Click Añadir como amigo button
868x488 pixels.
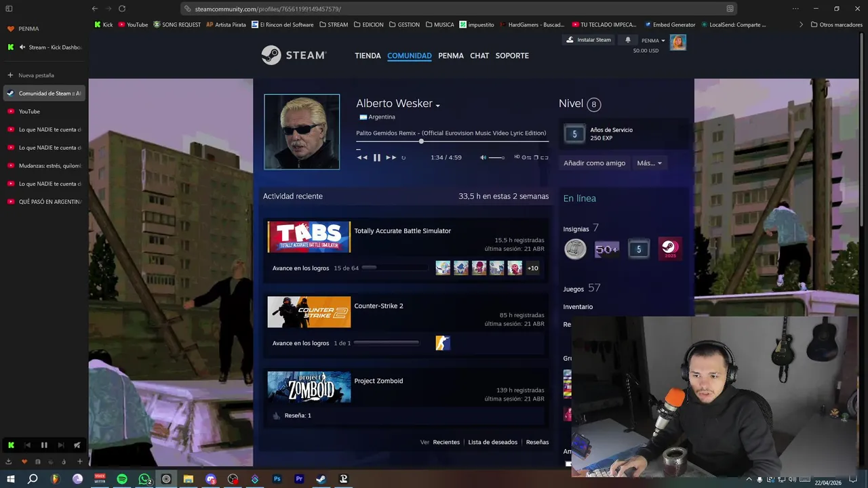[x=594, y=163]
